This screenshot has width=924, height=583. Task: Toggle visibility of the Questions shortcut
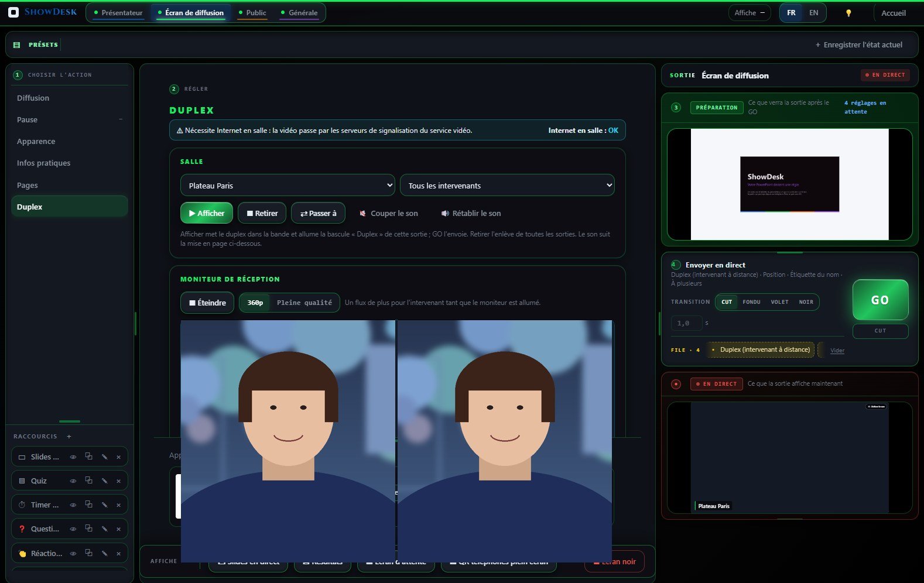73,529
